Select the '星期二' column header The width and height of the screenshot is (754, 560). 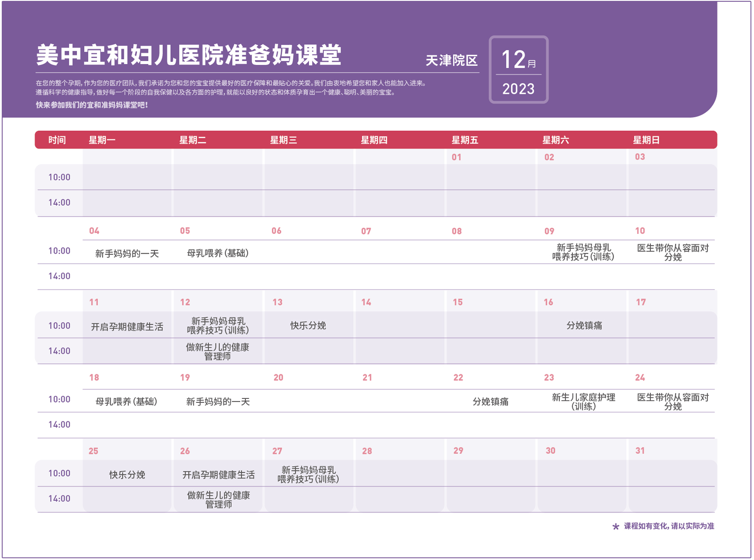(x=193, y=140)
